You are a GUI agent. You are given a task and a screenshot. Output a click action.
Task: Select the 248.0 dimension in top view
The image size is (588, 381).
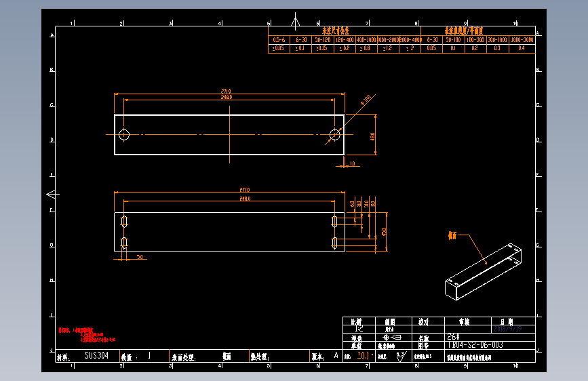(227, 97)
